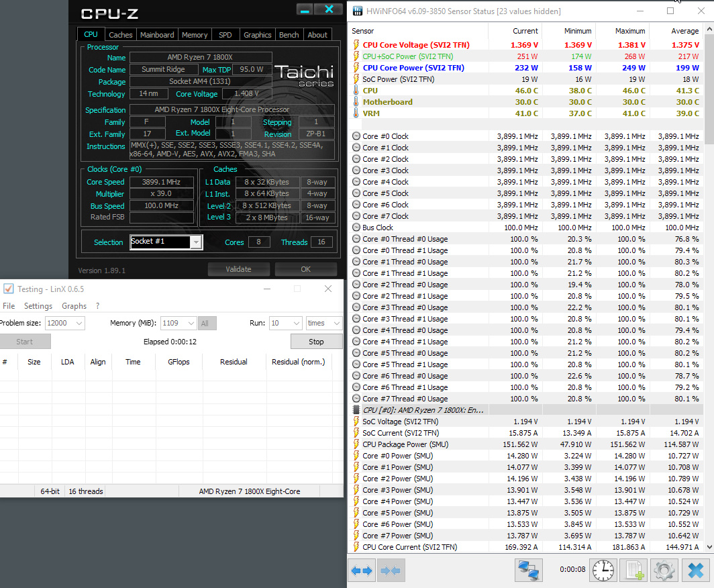
Task: Open HWiNFO sensor settings gear icon
Action: click(664, 571)
